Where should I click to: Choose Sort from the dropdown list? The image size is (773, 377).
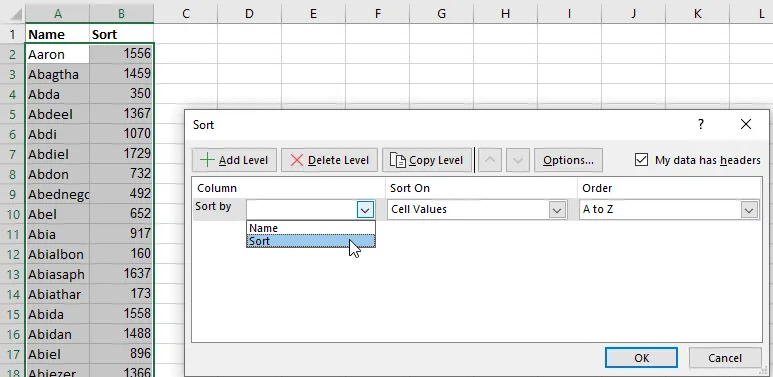(311, 241)
